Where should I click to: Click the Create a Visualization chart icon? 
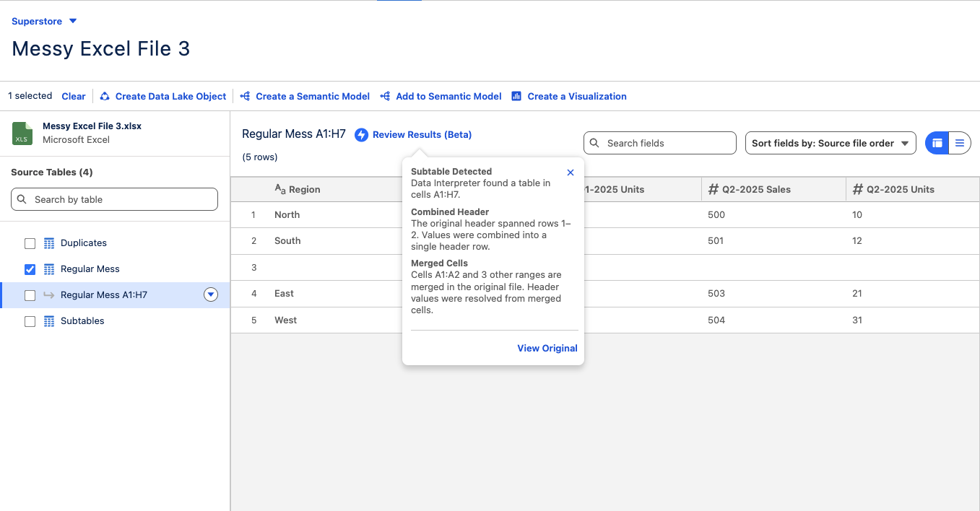(x=516, y=96)
